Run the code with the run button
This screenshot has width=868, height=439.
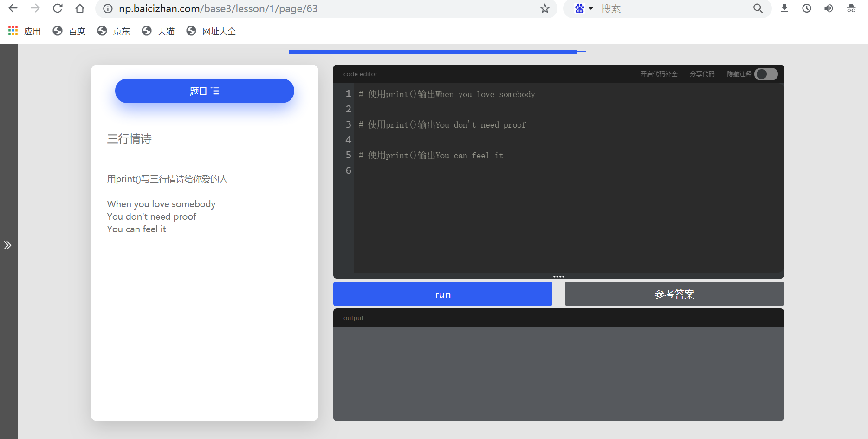[x=443, y=294]
